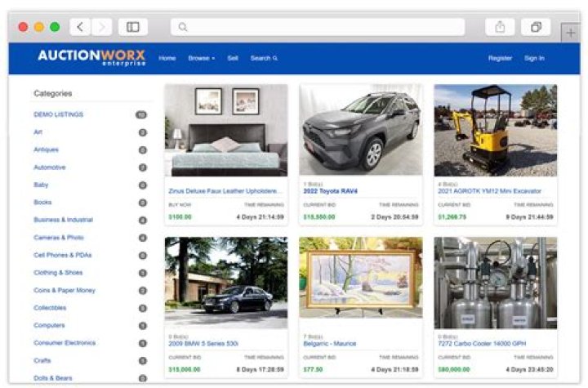Open the Home menu item

click(x=167, y=59)
